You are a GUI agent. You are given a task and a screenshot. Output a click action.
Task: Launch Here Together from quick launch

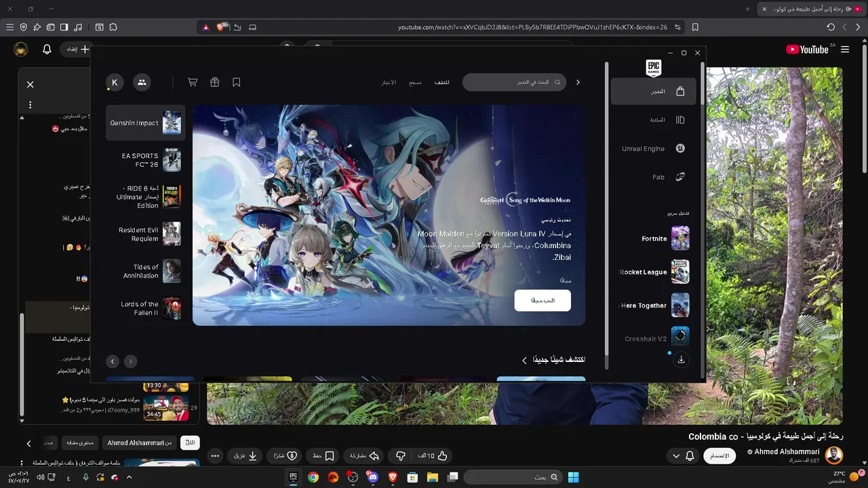tap(654, 306)
